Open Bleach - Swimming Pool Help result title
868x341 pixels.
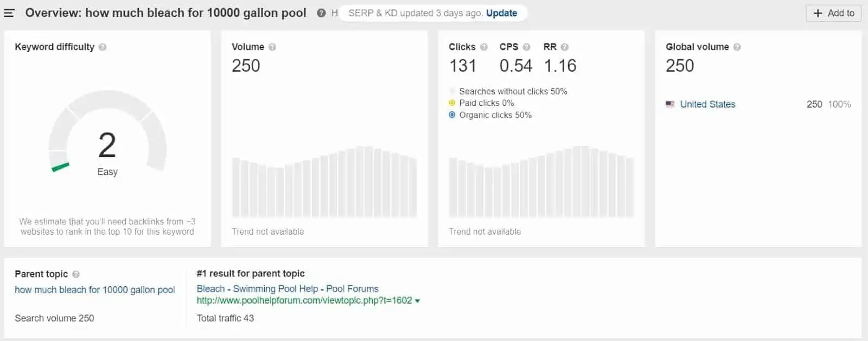pos(288,289)
